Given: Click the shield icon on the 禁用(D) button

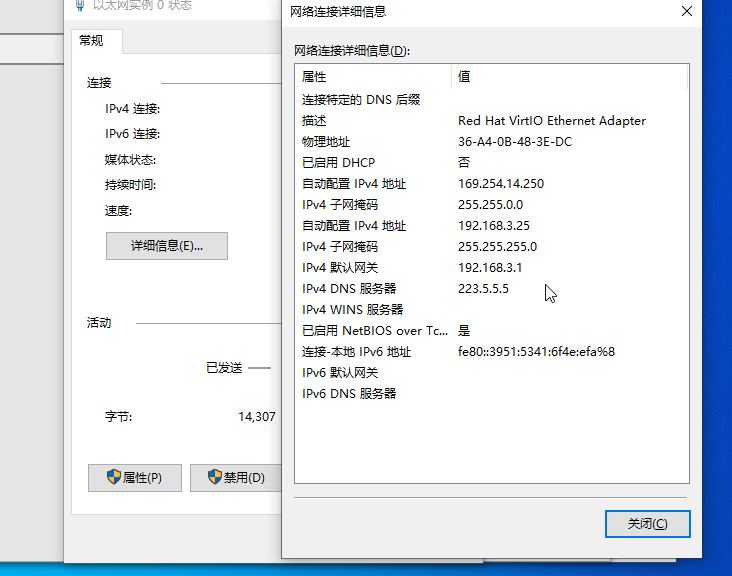Looking at the screenshot, I should pos(214,478).
